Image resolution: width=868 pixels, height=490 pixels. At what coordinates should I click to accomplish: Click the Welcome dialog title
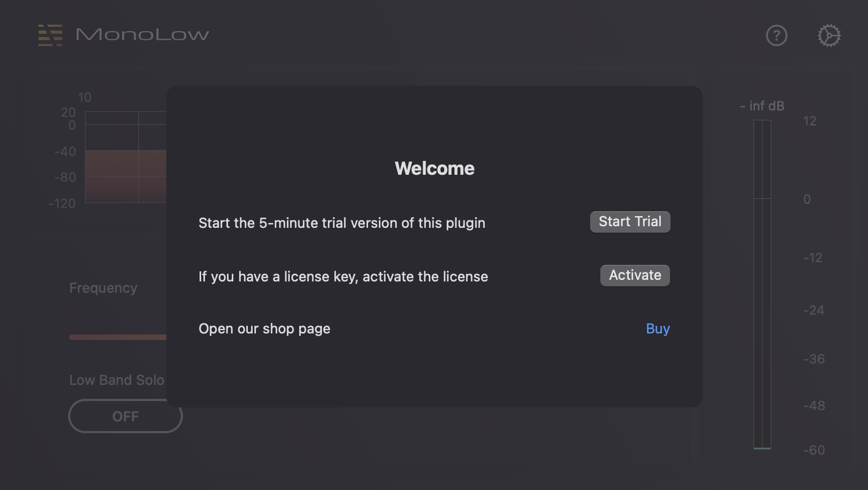434,168
